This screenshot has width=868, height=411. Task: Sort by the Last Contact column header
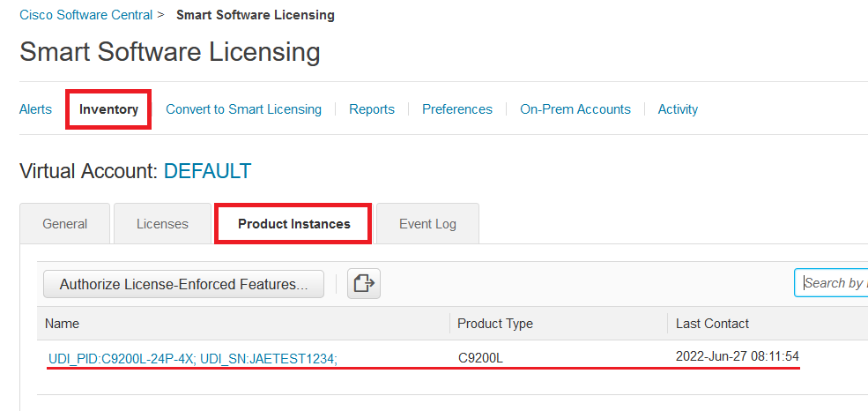712,324
